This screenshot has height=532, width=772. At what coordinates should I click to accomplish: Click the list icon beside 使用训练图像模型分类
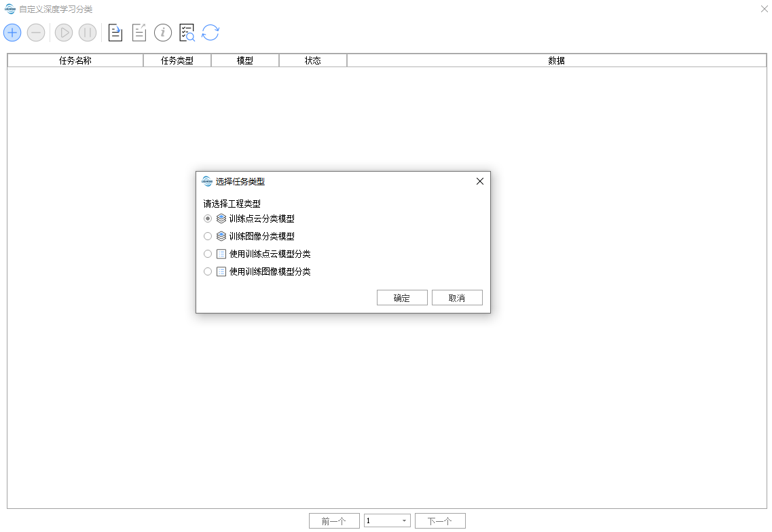pos(221,271)
